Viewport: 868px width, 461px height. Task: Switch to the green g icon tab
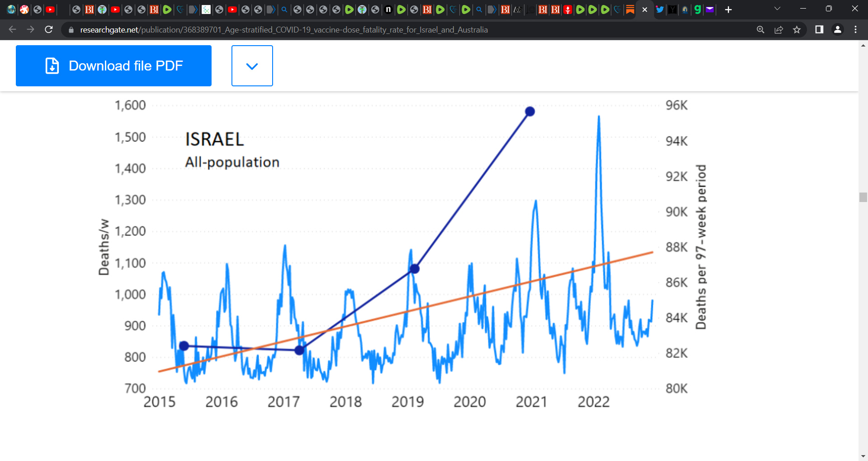click(698, 9)
